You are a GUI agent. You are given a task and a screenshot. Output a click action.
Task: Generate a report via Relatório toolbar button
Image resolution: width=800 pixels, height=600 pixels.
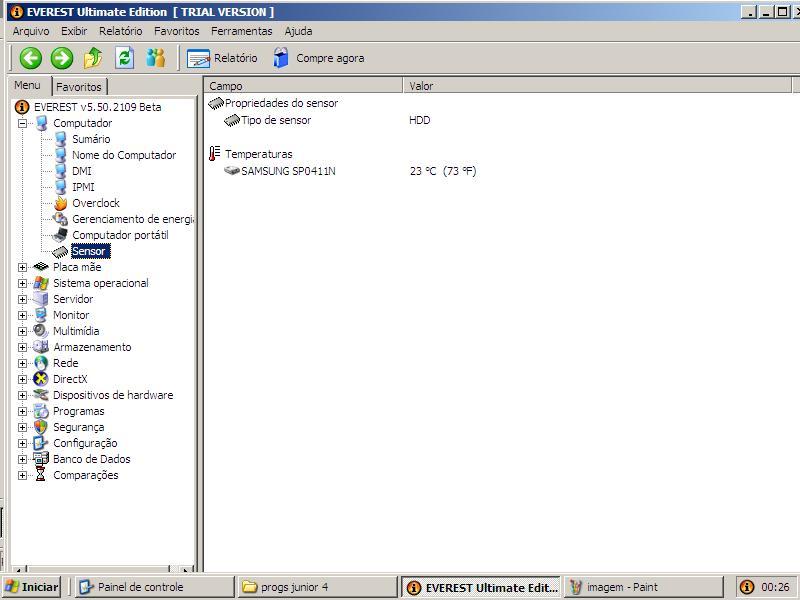(x=222, y=58)
